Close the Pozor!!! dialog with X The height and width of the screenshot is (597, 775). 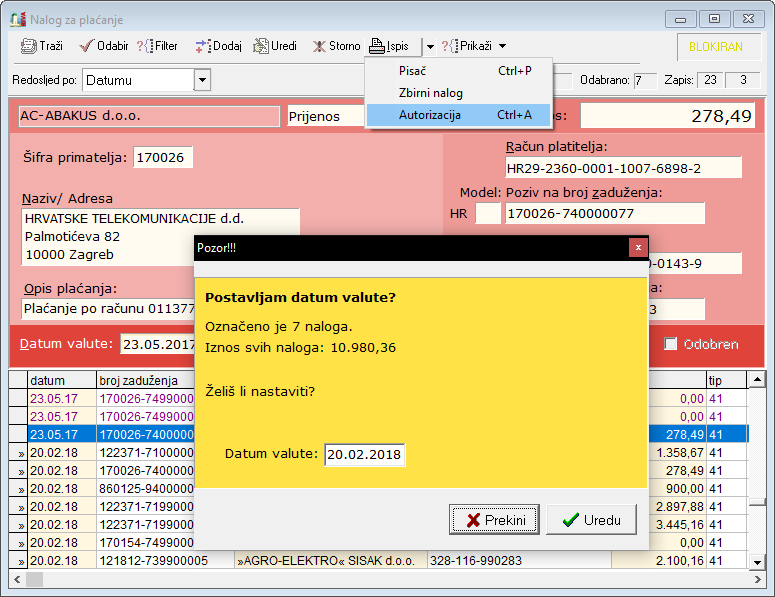(x=638, y=247)
